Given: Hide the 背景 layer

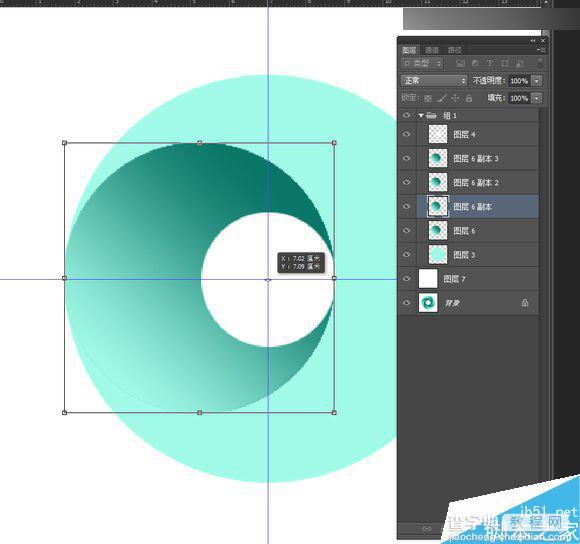Looking at the screenshot, I should click(407, 303).
